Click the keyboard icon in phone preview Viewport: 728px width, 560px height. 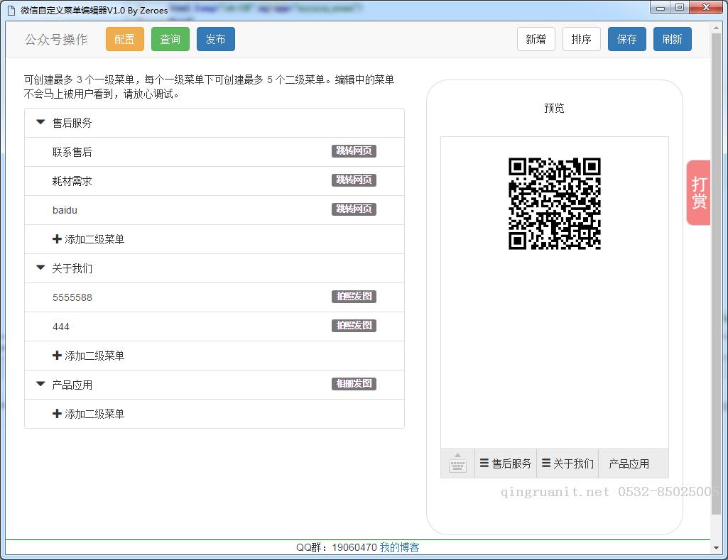[457, 464]
